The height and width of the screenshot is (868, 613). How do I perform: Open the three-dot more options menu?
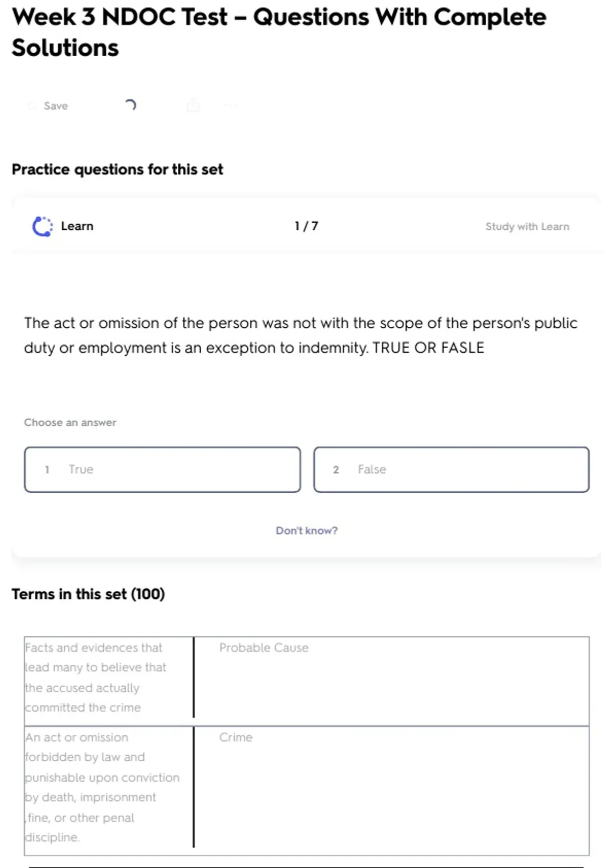click(230, 106)
